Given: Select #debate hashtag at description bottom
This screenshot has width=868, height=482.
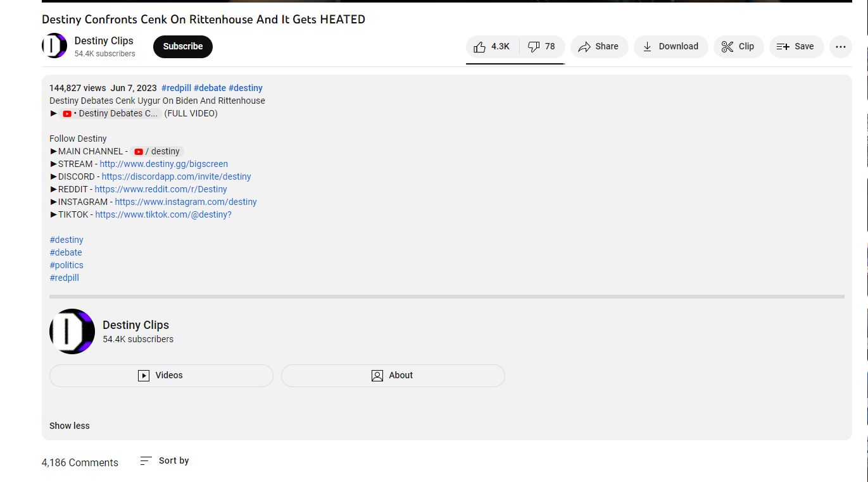Looking at the screenshot, I should click(x=66, y=252).
